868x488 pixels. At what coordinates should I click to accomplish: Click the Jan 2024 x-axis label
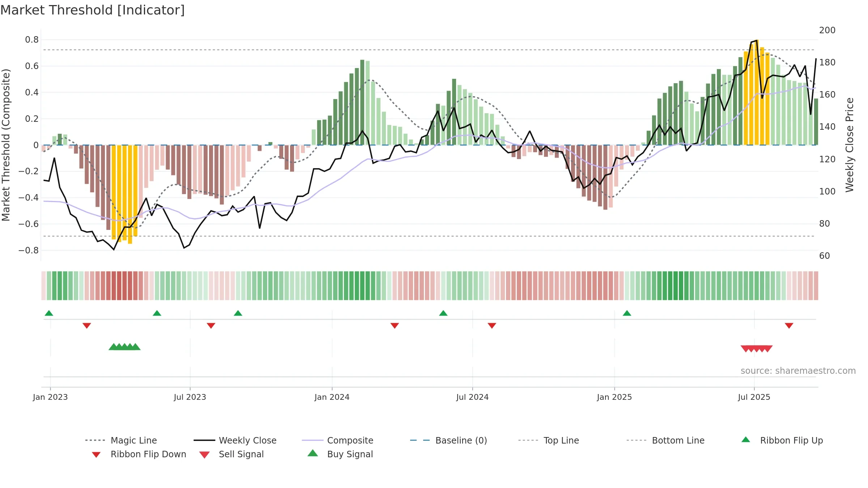(x=332, y=397)
